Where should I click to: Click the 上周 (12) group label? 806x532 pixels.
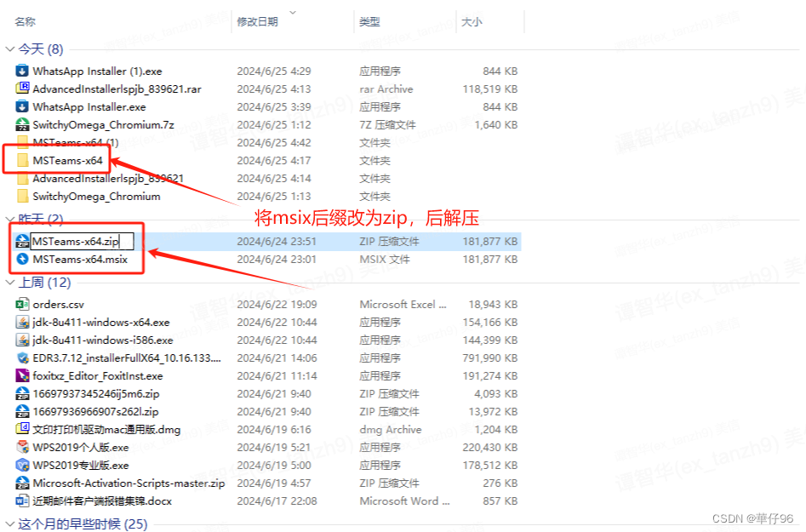point(44,283)
